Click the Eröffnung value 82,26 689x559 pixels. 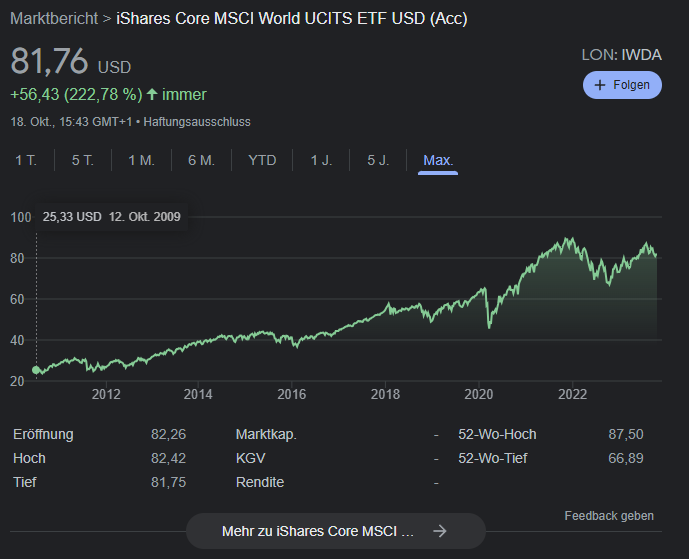(168, 434)
